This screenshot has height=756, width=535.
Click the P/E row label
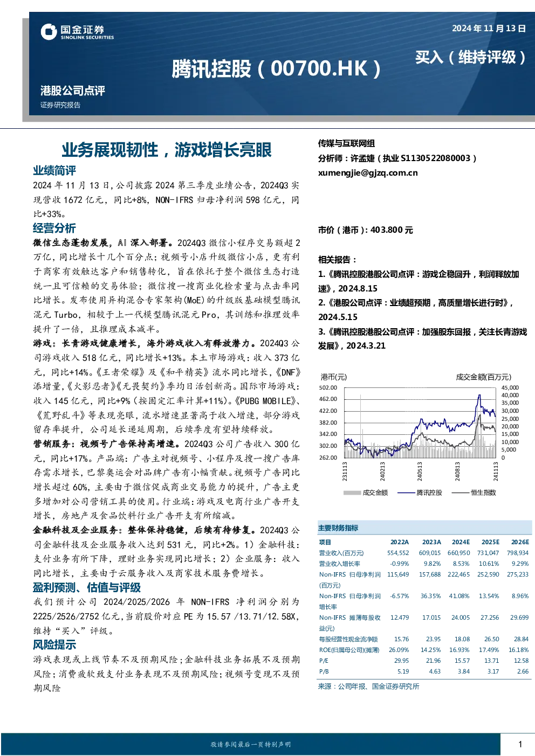pos(324,661)
